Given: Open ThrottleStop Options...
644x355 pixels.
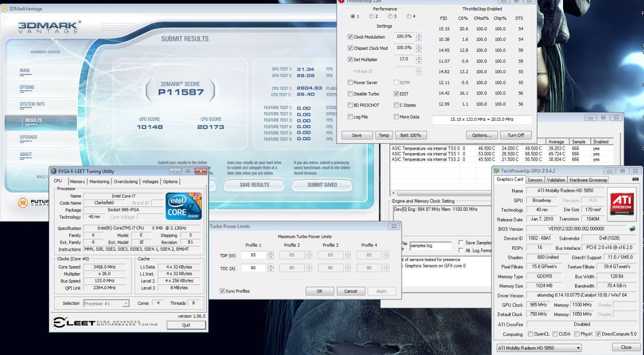Looking at the screenshot, I should 482,135.
